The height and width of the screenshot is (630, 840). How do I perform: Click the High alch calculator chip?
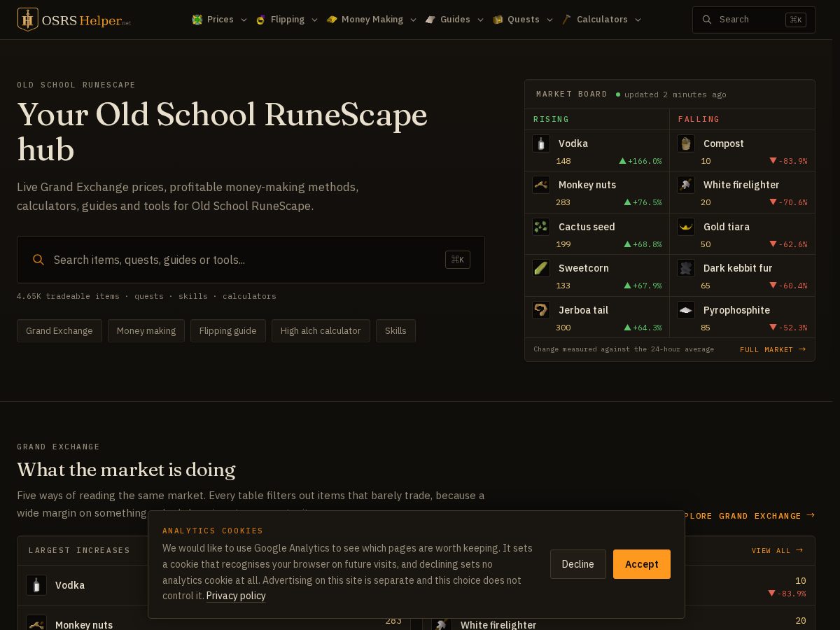coord(321,331)
